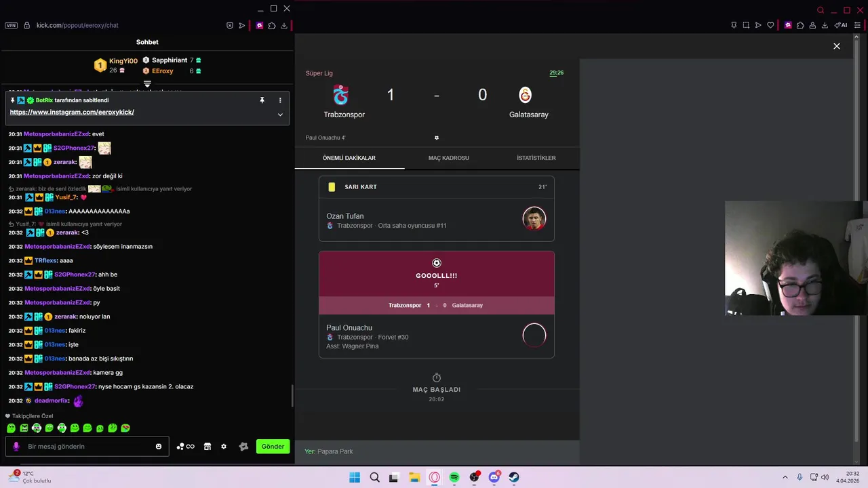Focus the 'Bir mesaj gönderin' message field
This screenshot has width=868, height=488.
tap(87, 447)
